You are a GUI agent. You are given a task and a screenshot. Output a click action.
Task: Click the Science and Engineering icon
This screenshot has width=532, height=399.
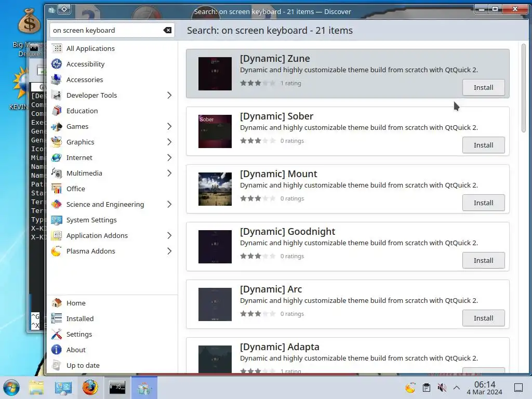57,205
